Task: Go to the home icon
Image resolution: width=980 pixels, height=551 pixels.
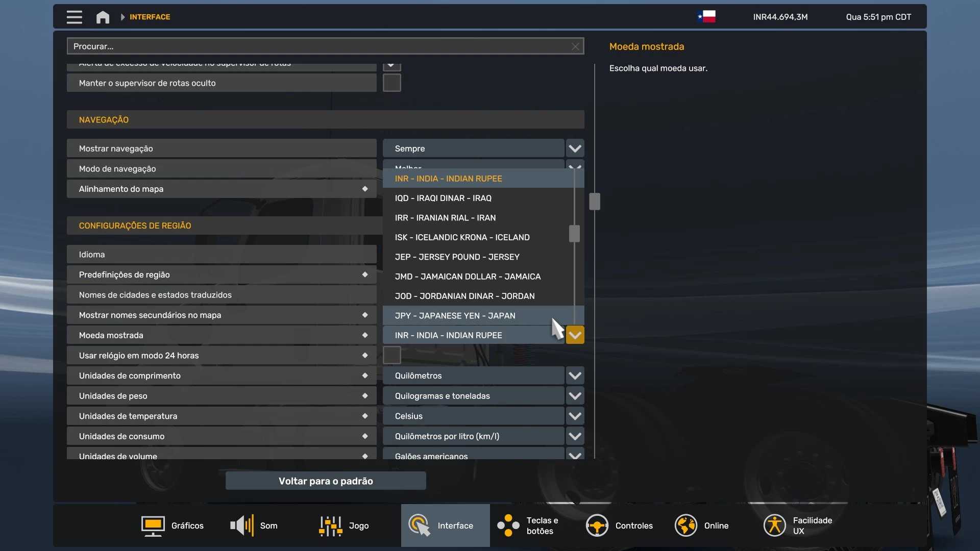Action: point(103,17)
